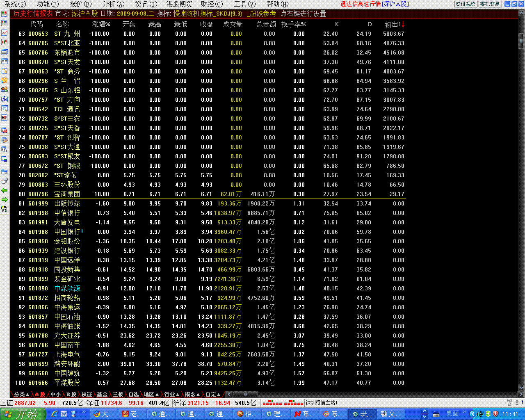525x420 pixels.
Task: Open the blue folder icon in sidebar
Action: 5,171
